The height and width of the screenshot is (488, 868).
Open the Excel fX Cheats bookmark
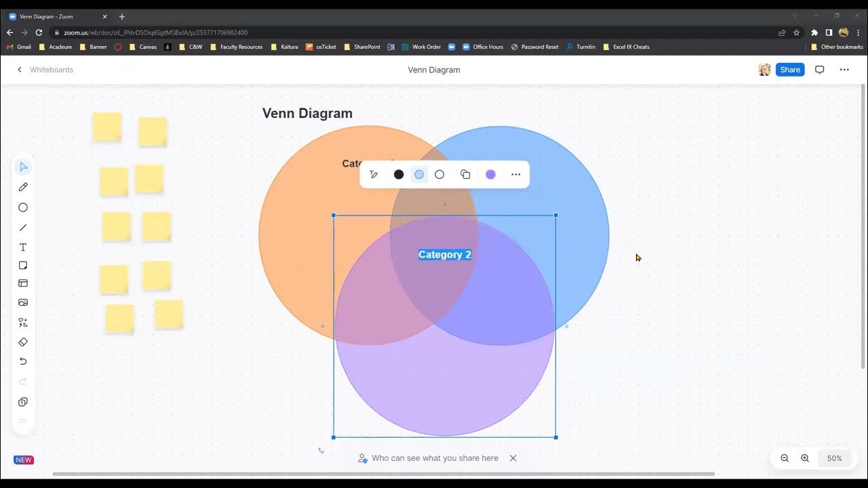(x=626, y=47)
